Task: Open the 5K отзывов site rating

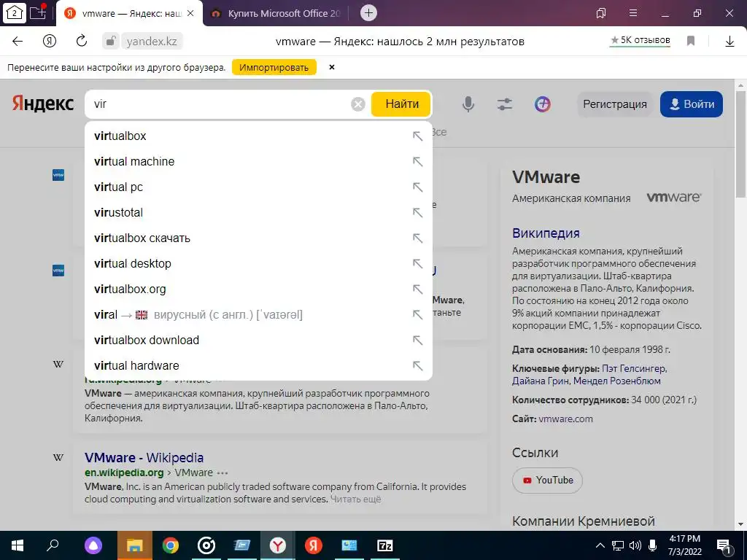Action: pyautogui.click(x=640, y=41)
